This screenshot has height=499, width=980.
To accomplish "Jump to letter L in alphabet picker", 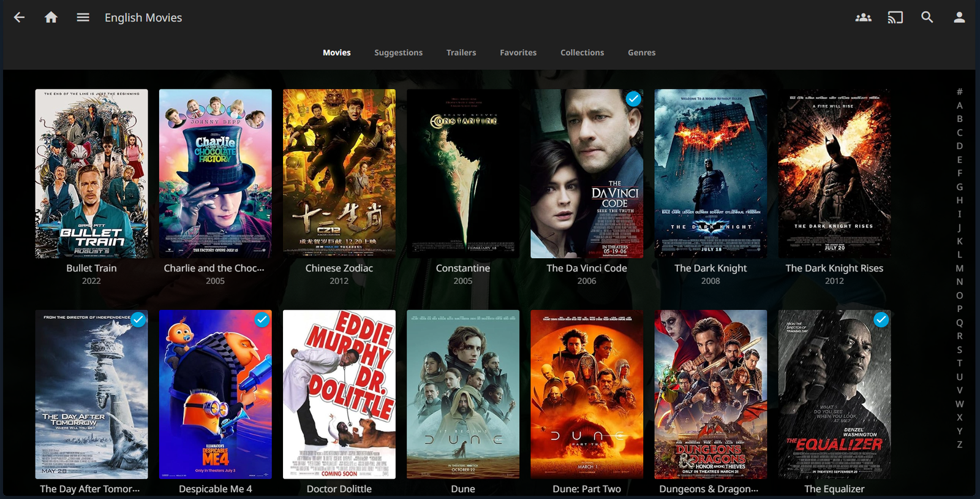I will click(x=960, y=255).
